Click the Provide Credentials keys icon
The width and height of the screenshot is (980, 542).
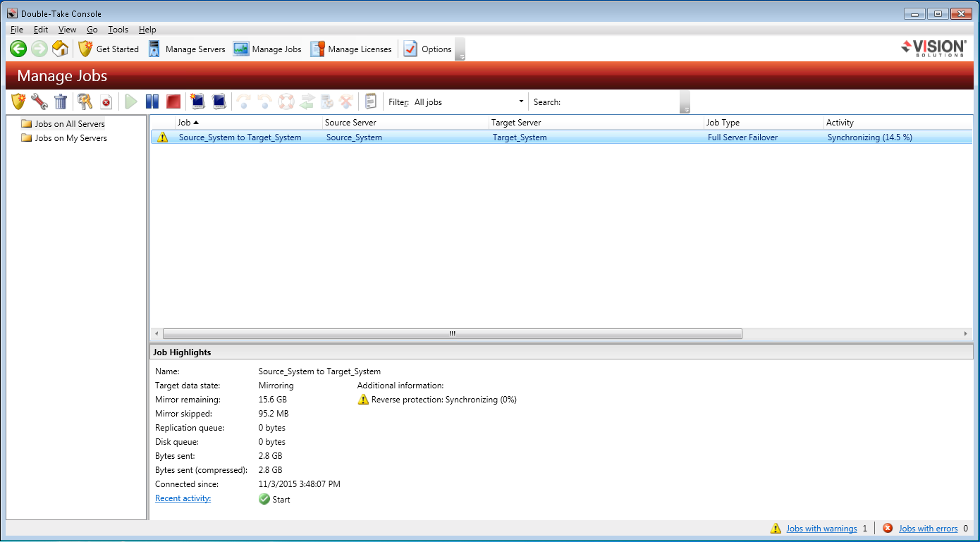(85, 102)
